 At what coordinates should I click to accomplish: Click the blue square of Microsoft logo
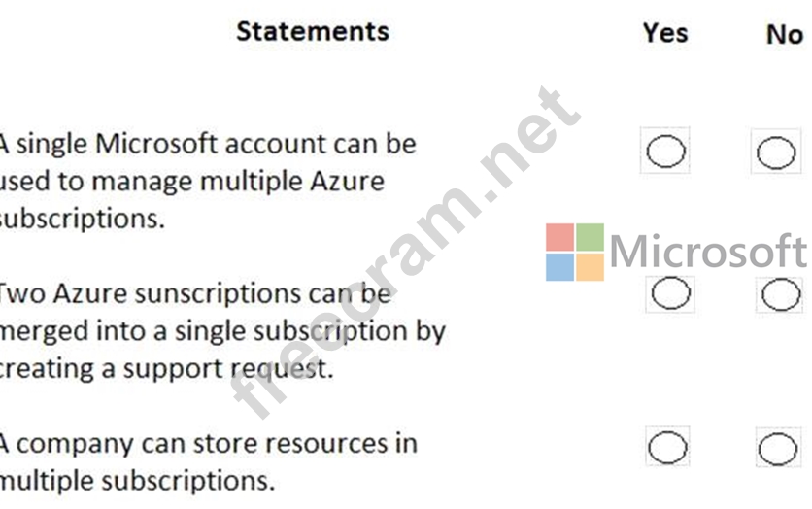point(559,267)
